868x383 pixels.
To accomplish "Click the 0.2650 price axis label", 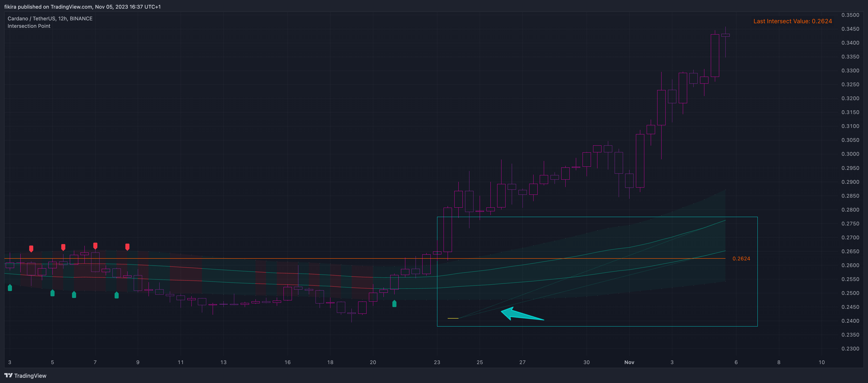I will pos(850,252).
